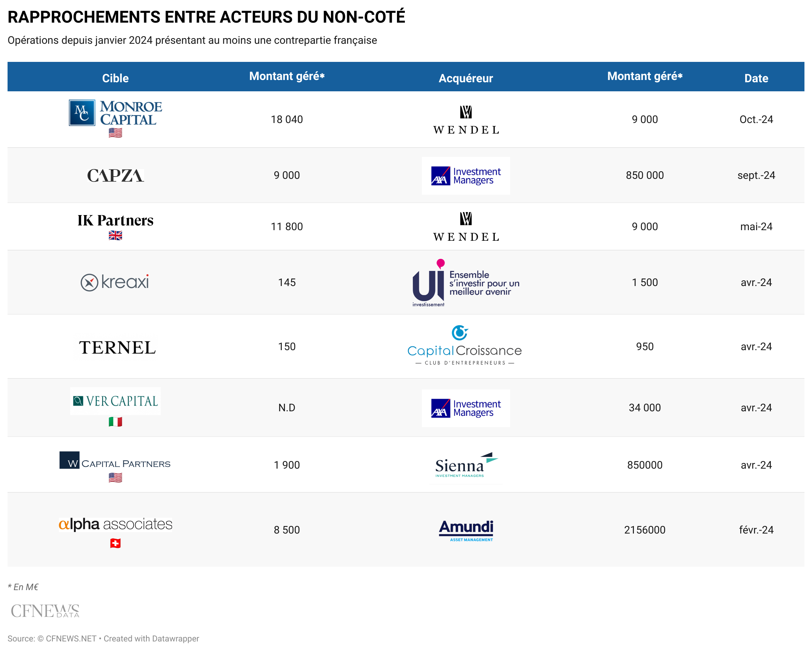Click the Acquéreur column header
This screenshot has height=652, width=812.
tap(466, 78)
